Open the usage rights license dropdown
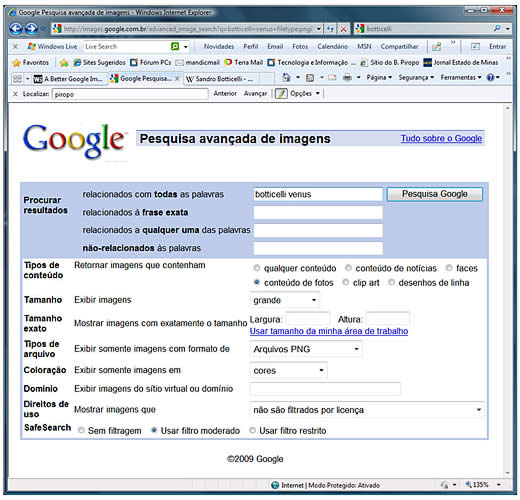The height and width of the screenshot is (500, 520). coord(367,410)
